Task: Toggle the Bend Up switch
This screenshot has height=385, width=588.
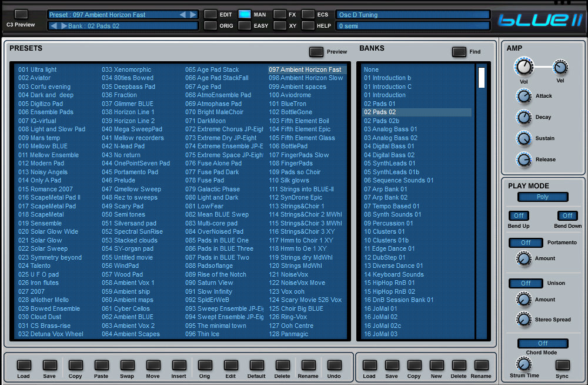Action: (518, 215)
